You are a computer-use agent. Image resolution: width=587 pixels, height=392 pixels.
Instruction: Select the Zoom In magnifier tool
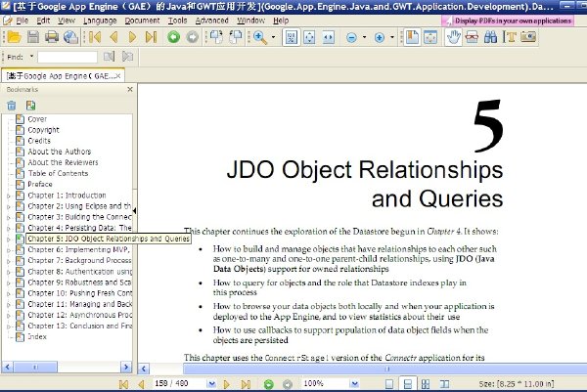(x=260, y=37)
